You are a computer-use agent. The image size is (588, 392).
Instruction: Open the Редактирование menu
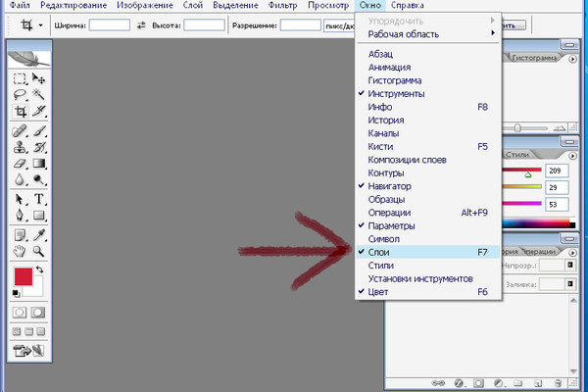pyautogui.click(x=73, y=5)
